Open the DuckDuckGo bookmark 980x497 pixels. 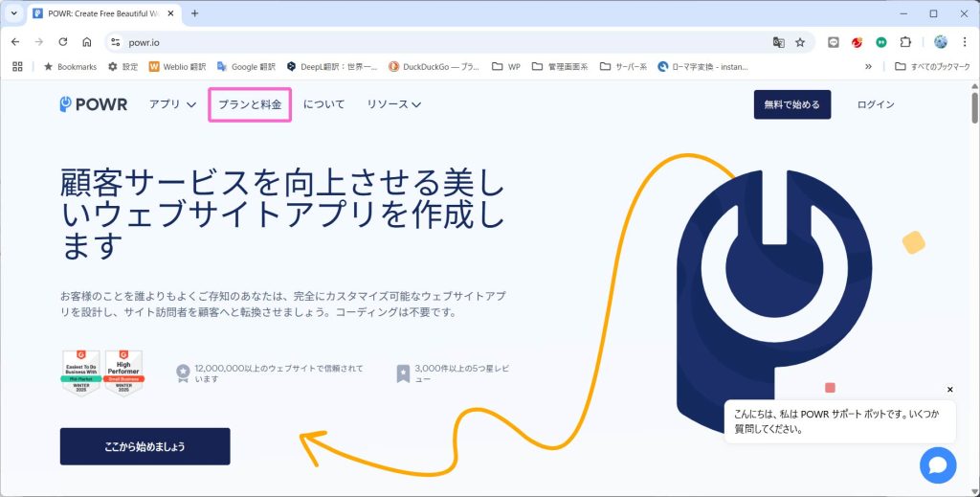click(x=434, y=66)
